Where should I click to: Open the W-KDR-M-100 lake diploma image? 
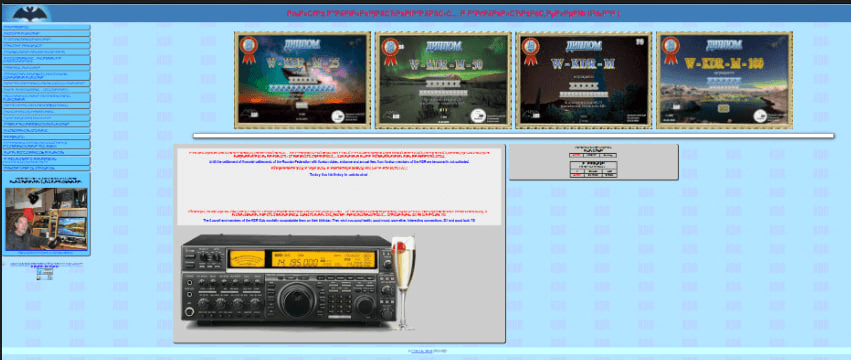724,80
